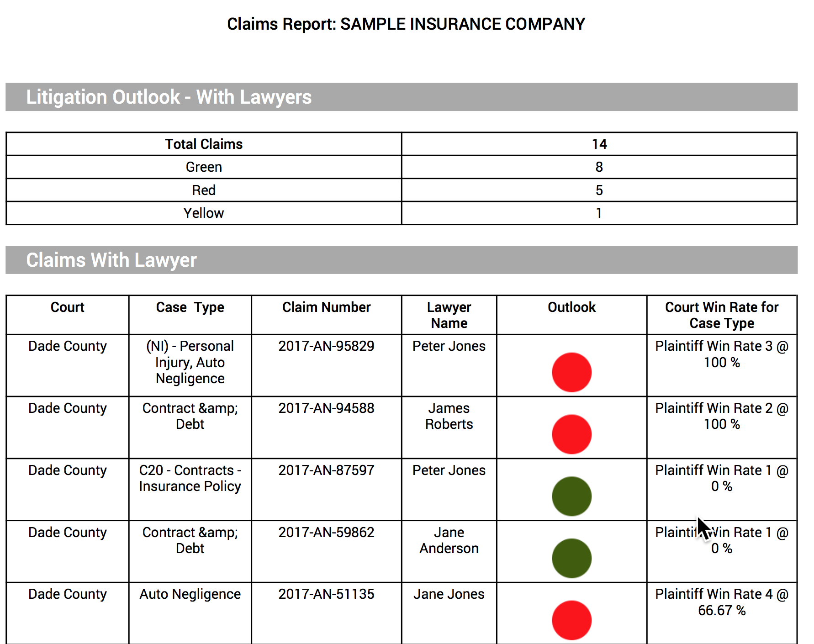Click the green outlook circle in Jane Anderson's row
This screenshot has height=644, width=814.
[571, 558]
